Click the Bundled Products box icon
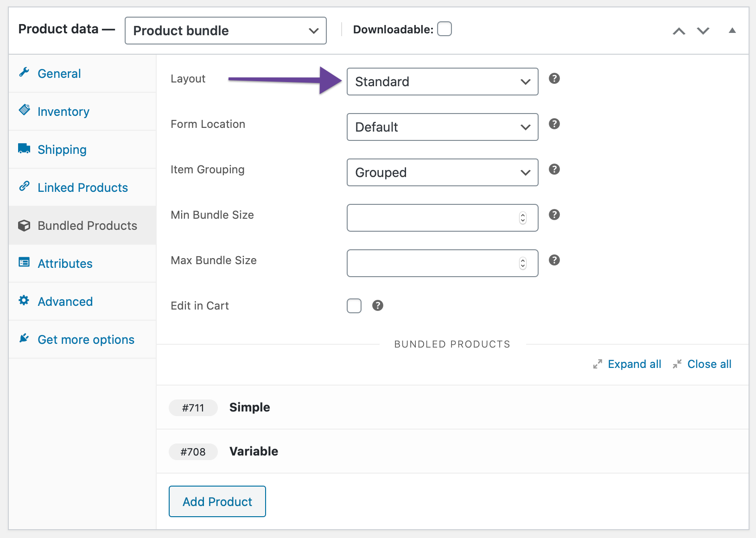Image resolution: width=756 pixels, height=538 pixels. [24, 225]
